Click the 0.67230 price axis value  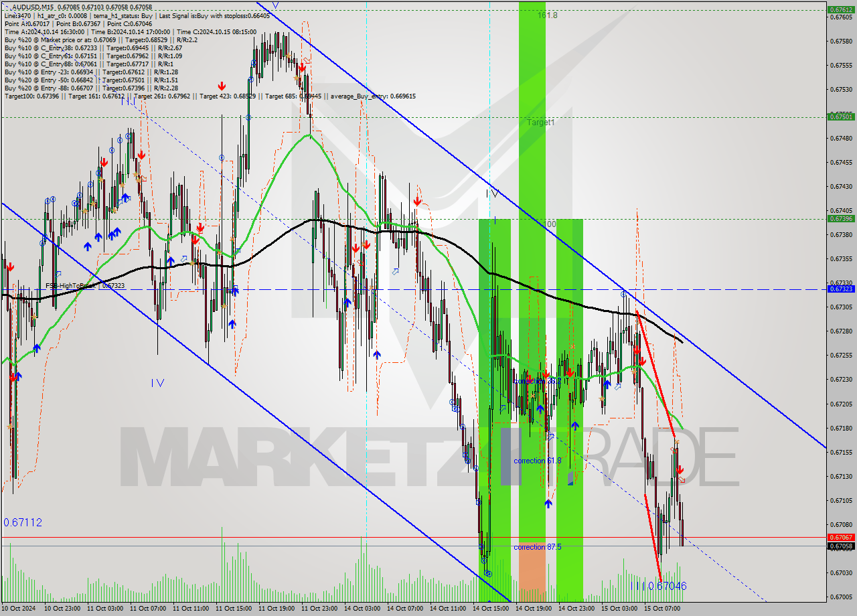[x=841, y=379]
